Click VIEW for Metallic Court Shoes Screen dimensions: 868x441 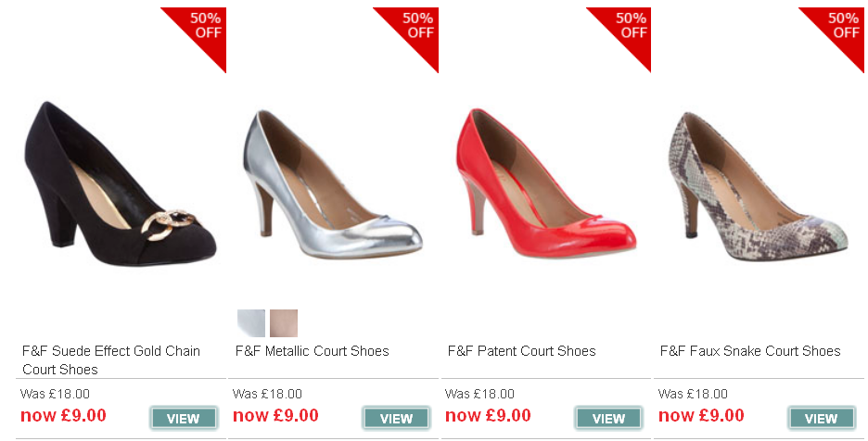click(x=396, y=419)
